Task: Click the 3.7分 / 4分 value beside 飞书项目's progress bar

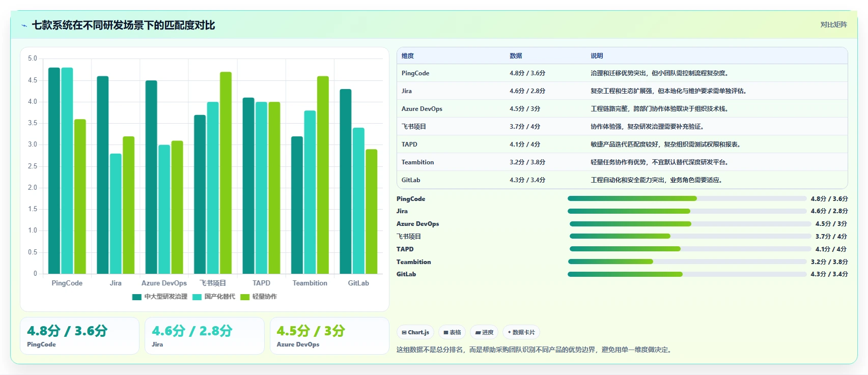Action: (x=831, y=237)
